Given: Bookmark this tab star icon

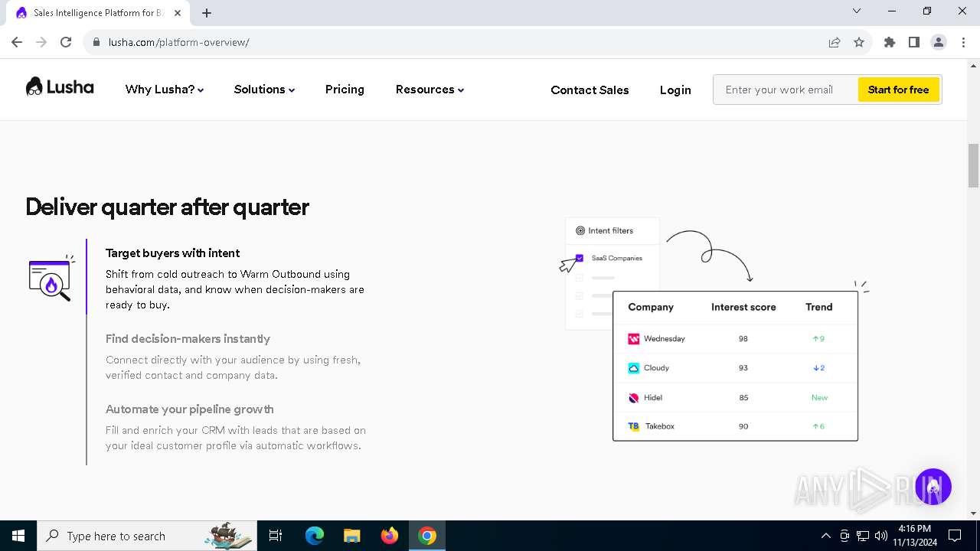Looking at the screenshot, I should 859,42.
